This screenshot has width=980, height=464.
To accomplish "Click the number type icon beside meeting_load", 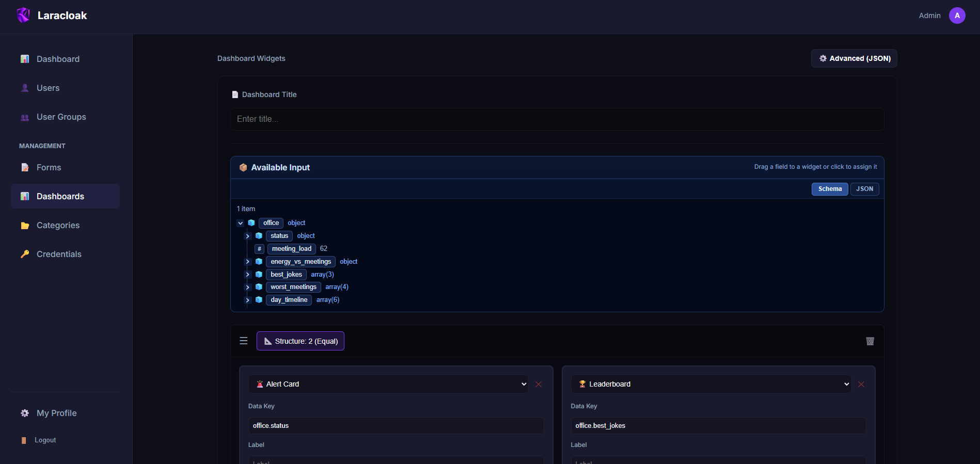I will pos(259,249).
